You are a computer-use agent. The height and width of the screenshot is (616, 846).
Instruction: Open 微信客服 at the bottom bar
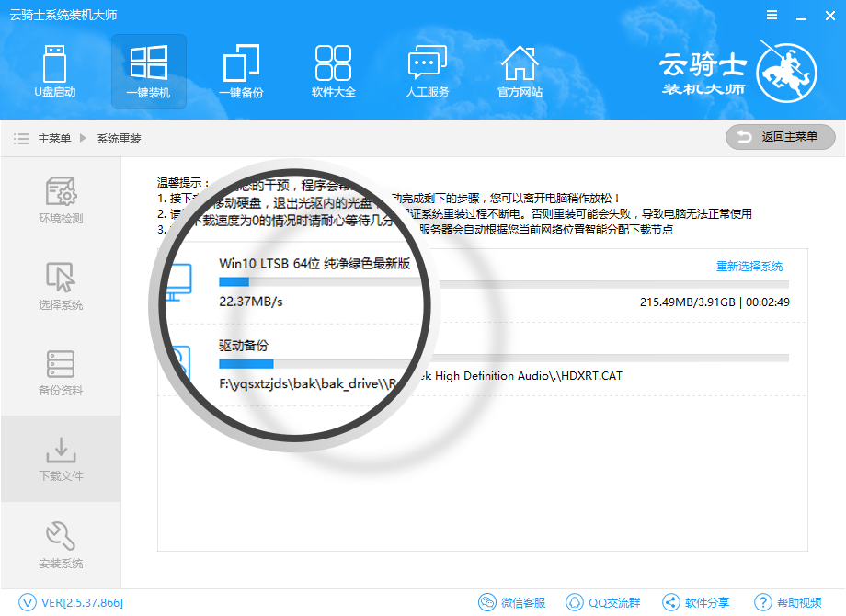[x=512, y=603]
